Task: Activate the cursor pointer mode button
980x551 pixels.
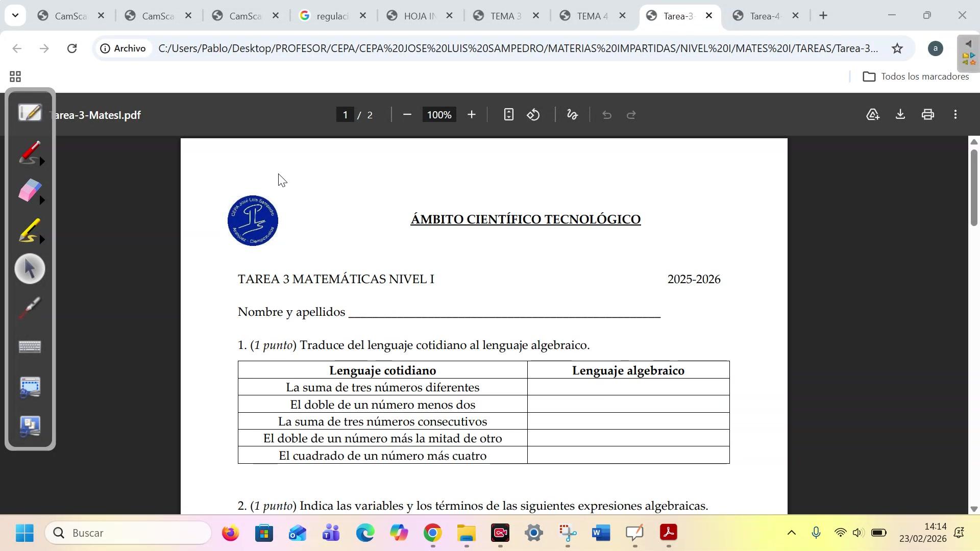Action: pyautogui.click(x=30, y=269)
